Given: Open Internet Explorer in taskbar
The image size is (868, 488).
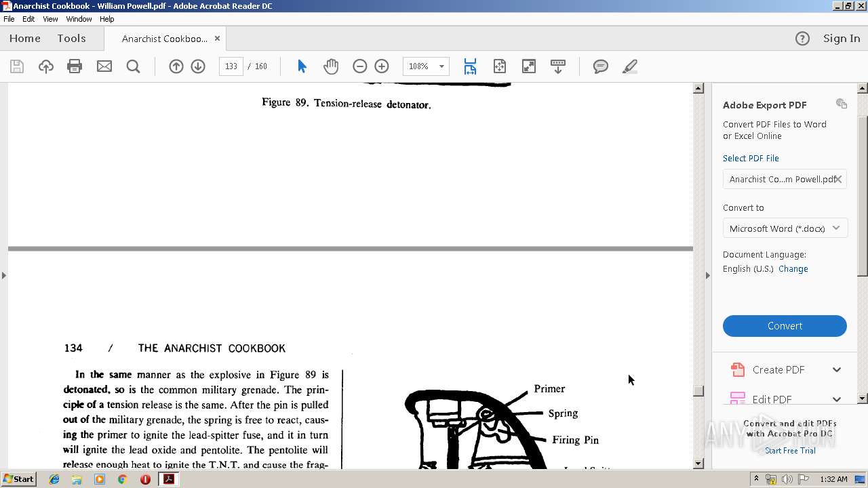Looking at the screenshot, I should (x=54, y=479).
